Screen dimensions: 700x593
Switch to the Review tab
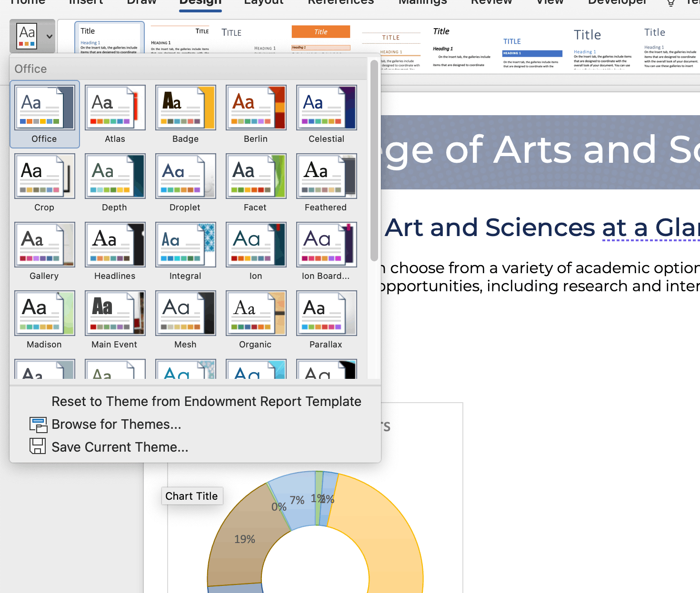point(491,2)
